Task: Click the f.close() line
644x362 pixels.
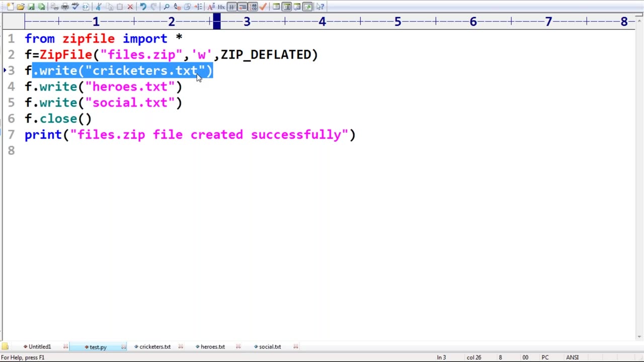Action: coord(58,119)
